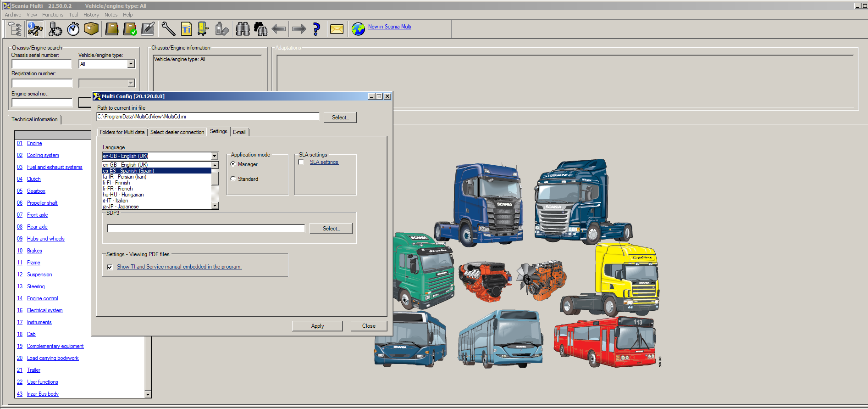Click the yellow envelope mail icon
The width and height of the screenshot is (868, 409).
pyautogui.click(x=337, y=29)
